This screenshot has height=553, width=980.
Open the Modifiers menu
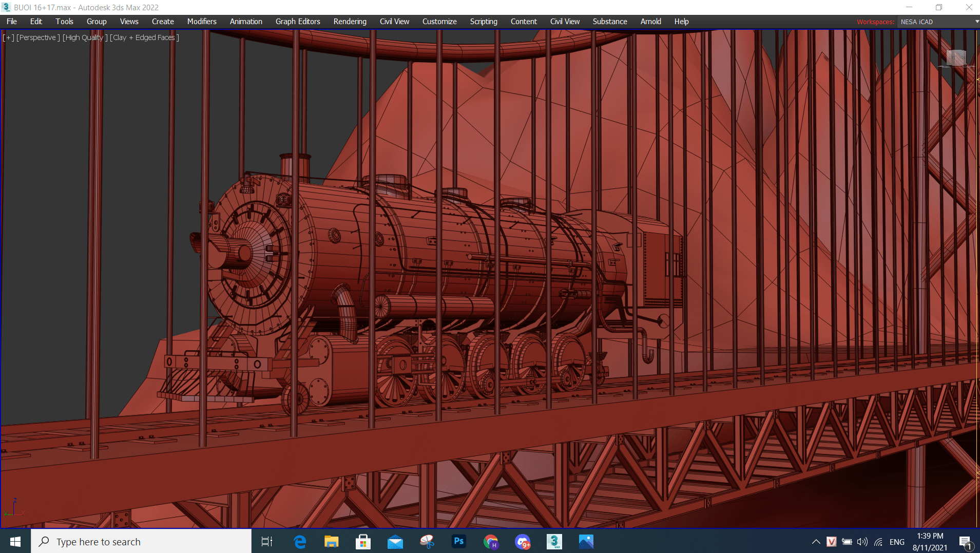coord(202,22)
